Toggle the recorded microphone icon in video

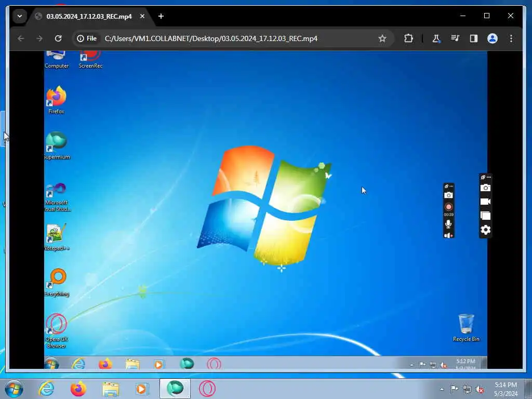click(x=448, y=224)
